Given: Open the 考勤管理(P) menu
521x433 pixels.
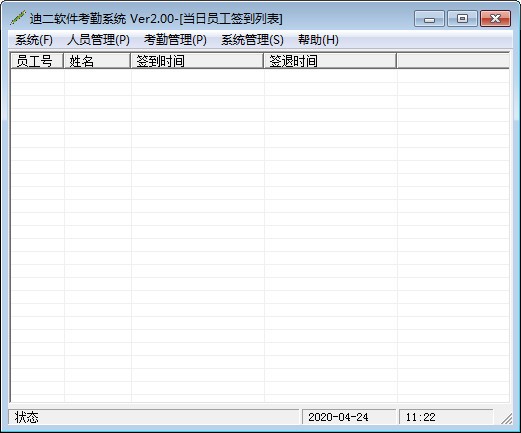Looking at the screenshot, I should 175,40.
